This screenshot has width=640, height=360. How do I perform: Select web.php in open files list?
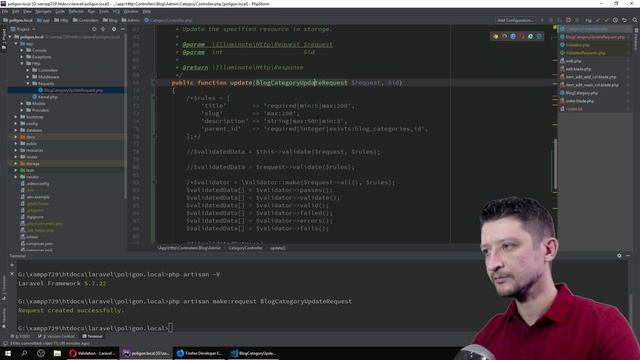573,61
